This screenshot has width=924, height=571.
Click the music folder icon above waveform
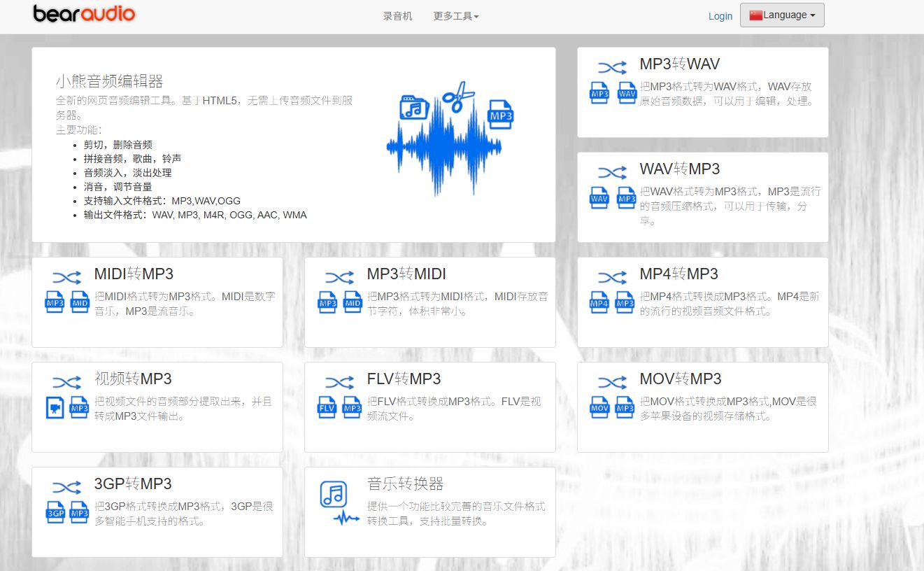[414, 107]
